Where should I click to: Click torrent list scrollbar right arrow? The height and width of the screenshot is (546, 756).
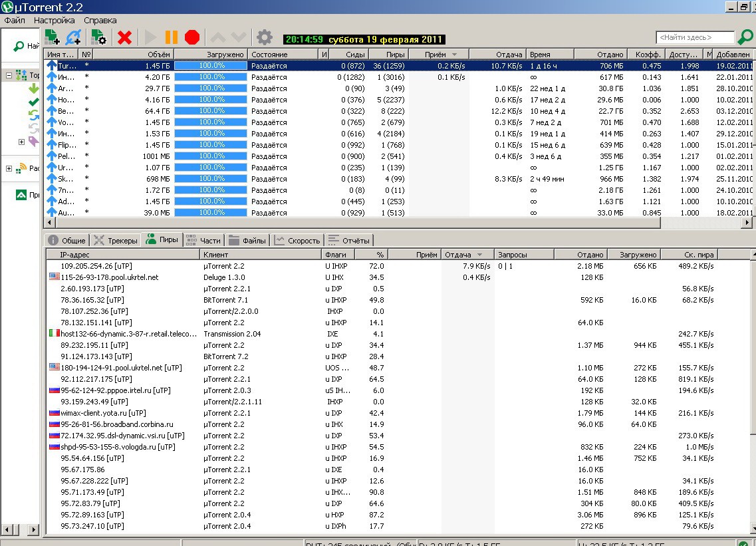pyautogui.click(x=747, y=222)
